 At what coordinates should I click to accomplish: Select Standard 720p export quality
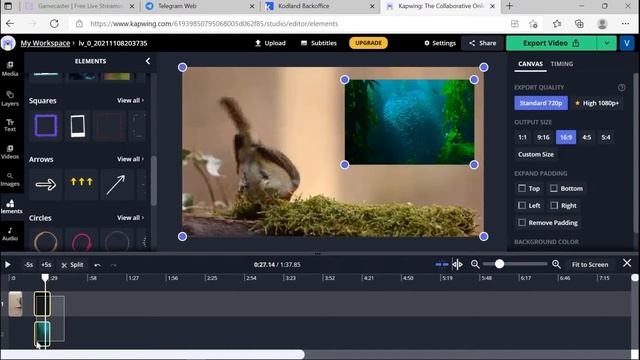click(541, 103)
